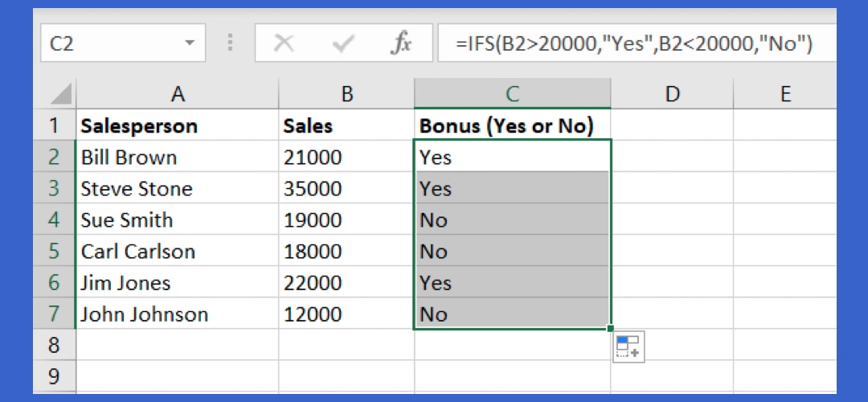Select the No cell in John Johnson's row

coord(513,314)
